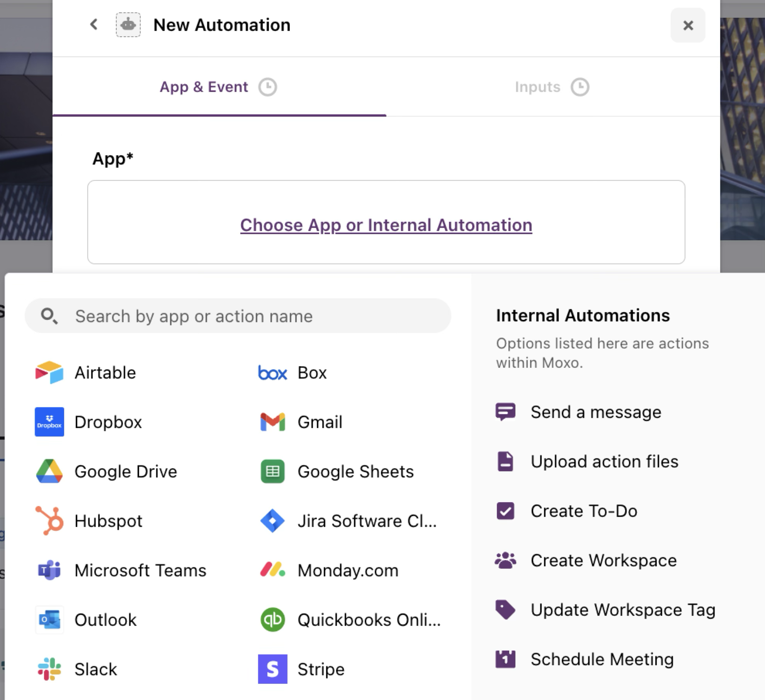Click the Slack logo icon
The height and width of the screenshot is (700, 765).
(49, 669)
